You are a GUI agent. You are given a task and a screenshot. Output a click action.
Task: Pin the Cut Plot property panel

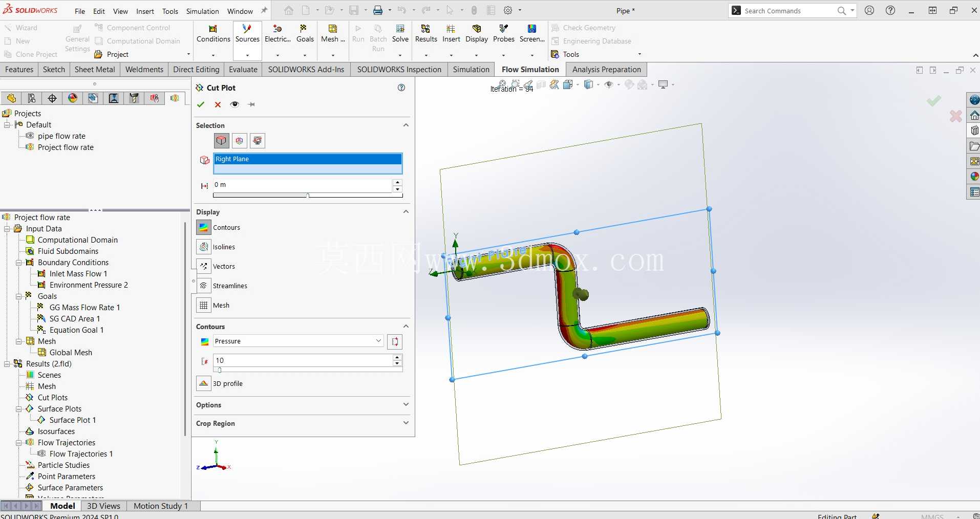[251, 104]
